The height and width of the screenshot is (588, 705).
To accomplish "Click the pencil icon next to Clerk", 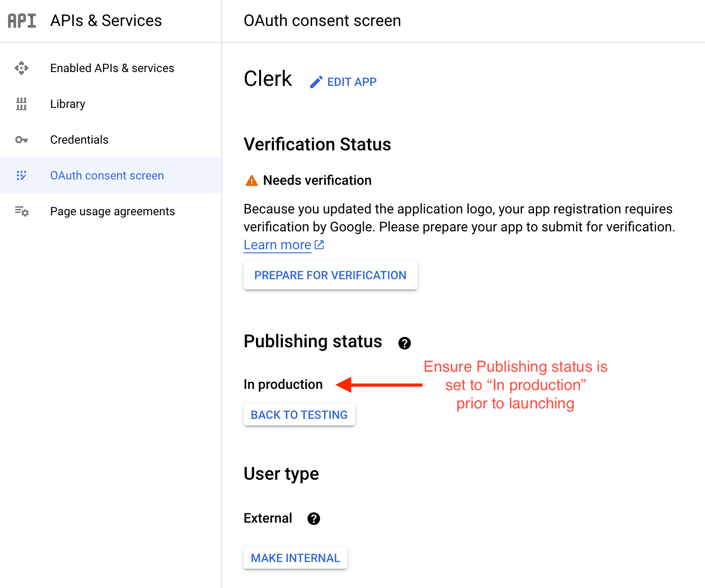I will point(316,81).
